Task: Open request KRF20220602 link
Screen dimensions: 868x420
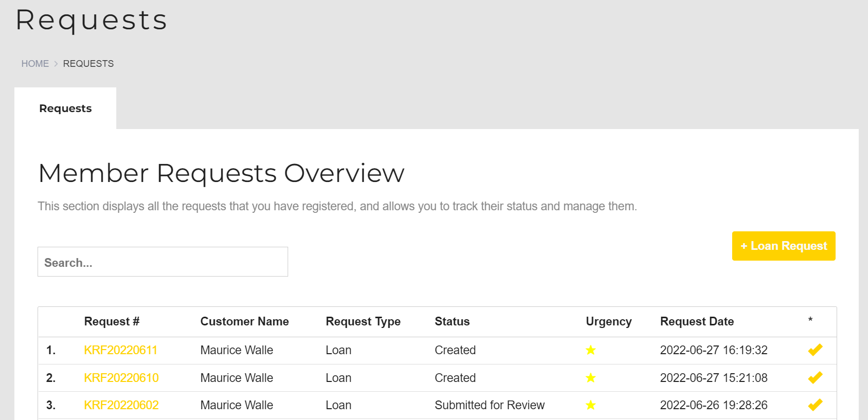Action: click(x=121, y=405)
